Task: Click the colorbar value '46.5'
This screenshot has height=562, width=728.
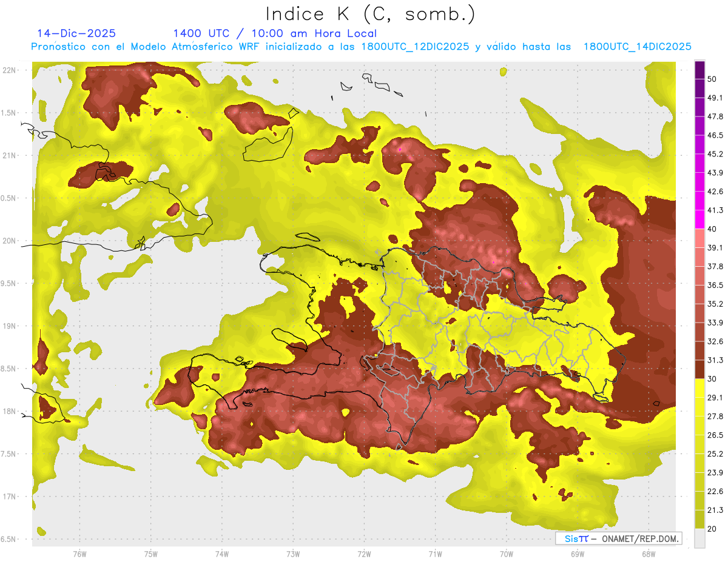Action: 715,135
